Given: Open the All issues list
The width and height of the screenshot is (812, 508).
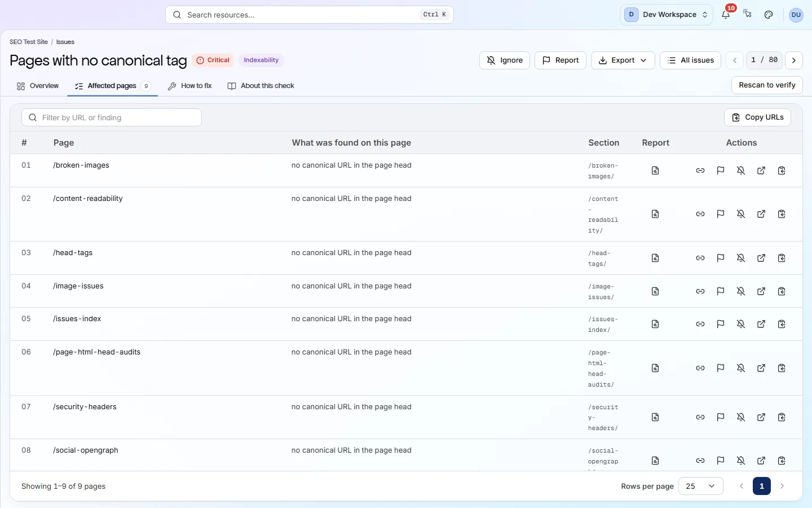Looking at the screenshot, I should [690, 60].
